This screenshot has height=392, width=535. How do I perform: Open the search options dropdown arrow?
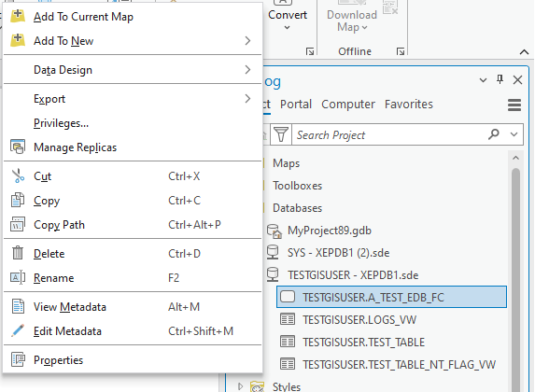click(514, 134)
